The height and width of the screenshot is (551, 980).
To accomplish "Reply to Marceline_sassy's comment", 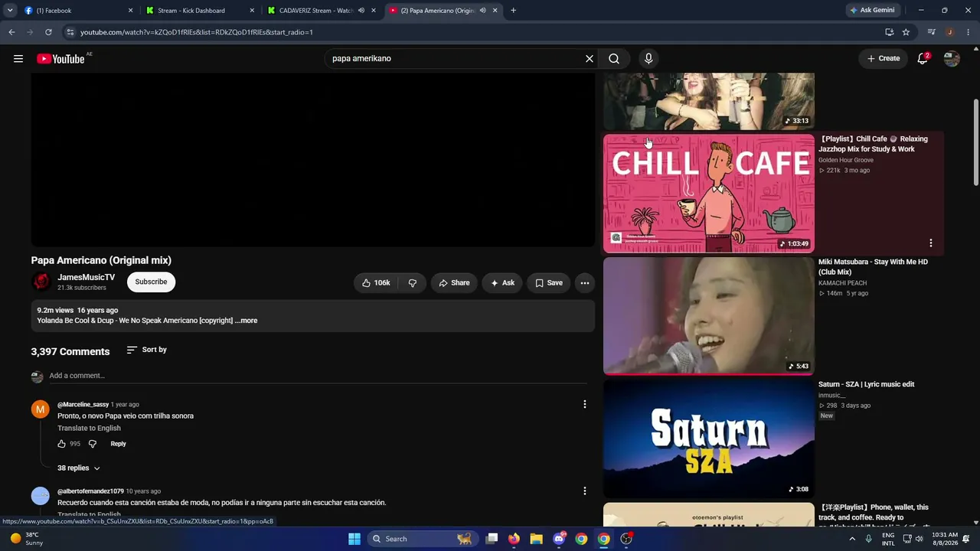I will coord(118,444).
